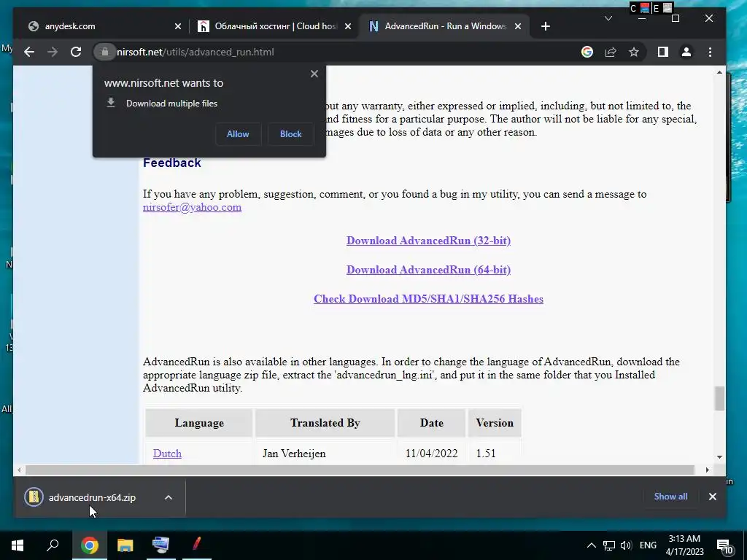Open the Chrome profile icon
The height and width of the screenshot is (560, 747).
coord(686,52)
